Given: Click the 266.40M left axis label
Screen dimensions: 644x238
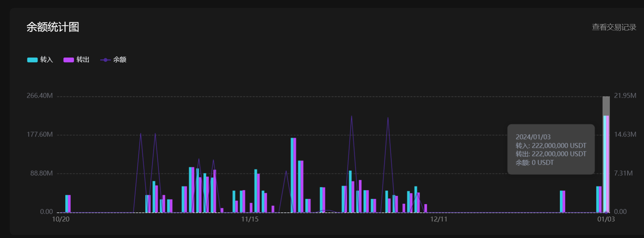Looking at the screenshot, I should pos(39,96).
